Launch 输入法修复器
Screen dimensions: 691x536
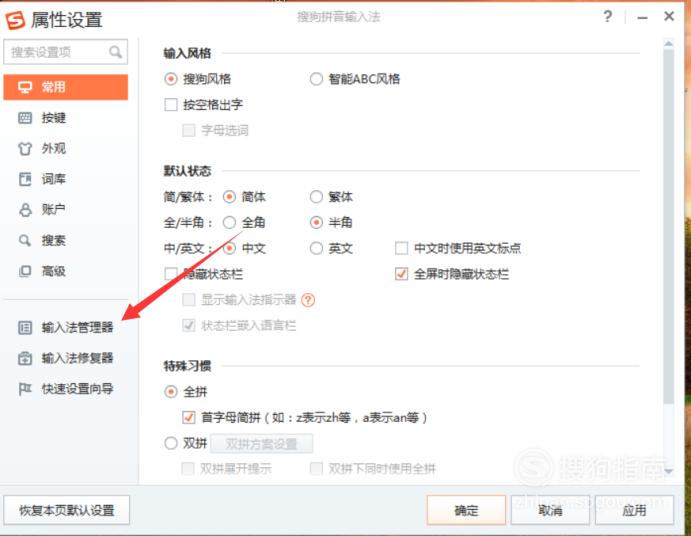tap(66, 358)
